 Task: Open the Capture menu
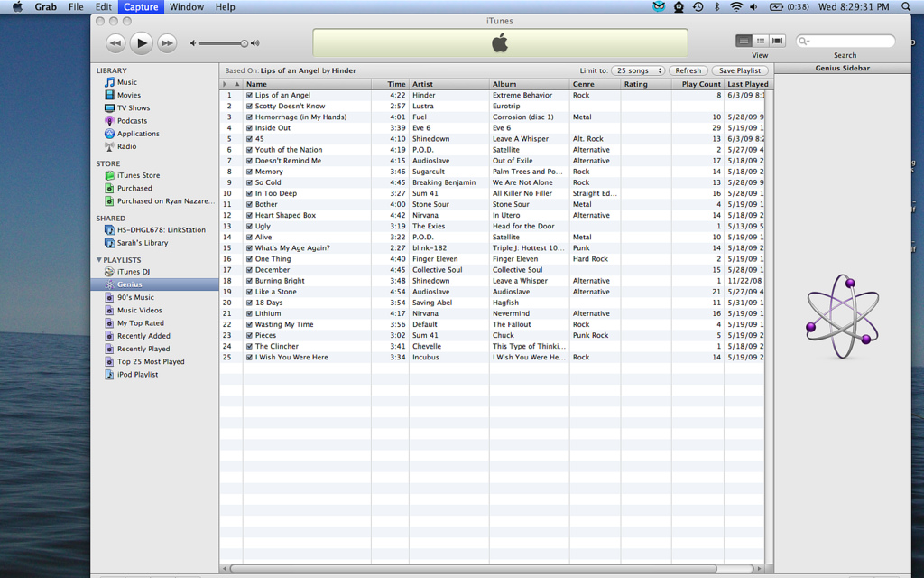[x=141, y=7]
